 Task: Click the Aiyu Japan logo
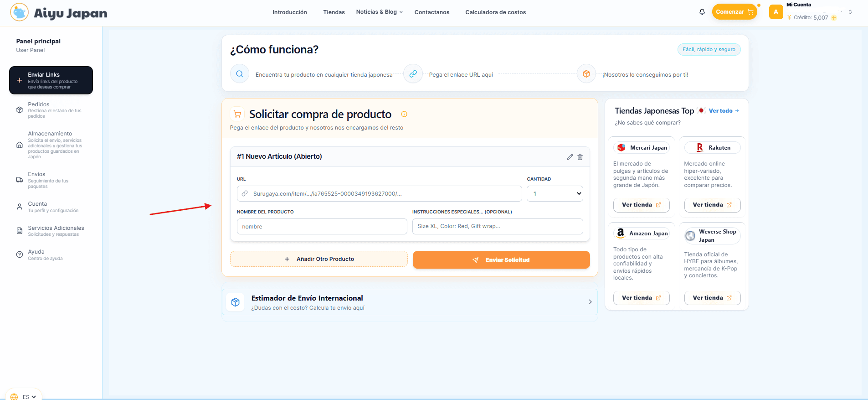(x=59, y=12)
